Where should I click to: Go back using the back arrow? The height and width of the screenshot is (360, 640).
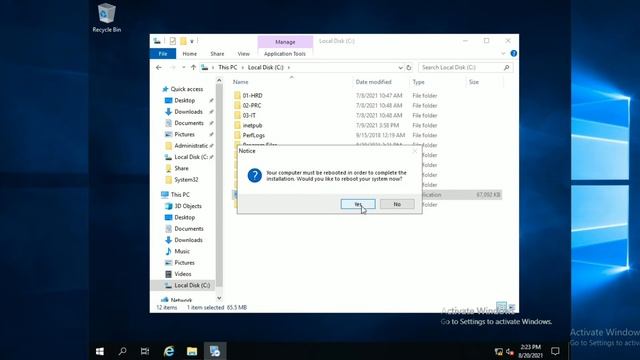[x=159, y=67]
